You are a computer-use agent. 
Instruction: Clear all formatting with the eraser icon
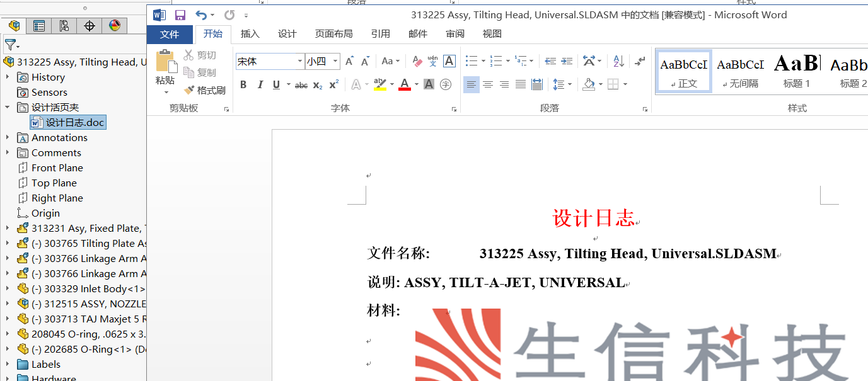click(417, 61)
